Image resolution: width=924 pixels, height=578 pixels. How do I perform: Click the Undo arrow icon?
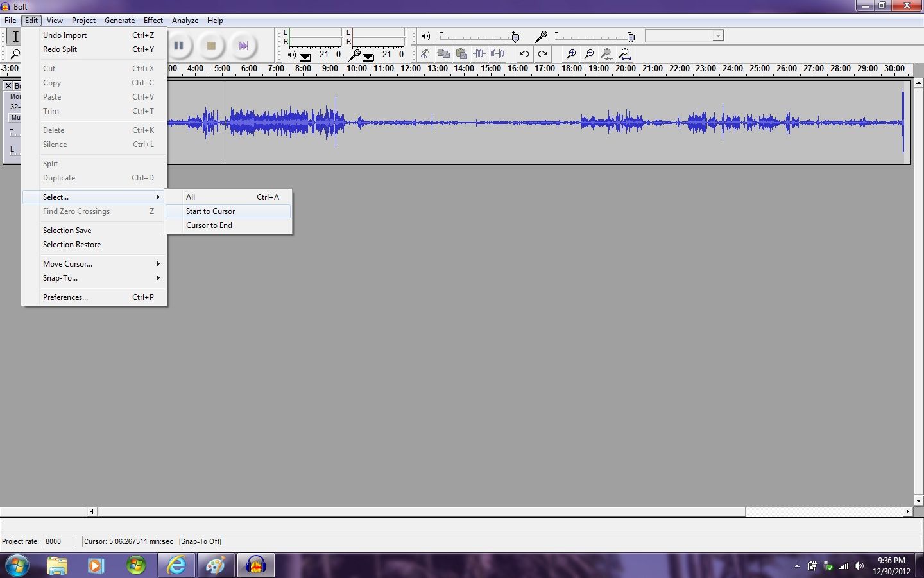pyautogui.click(x=524, y=53)
